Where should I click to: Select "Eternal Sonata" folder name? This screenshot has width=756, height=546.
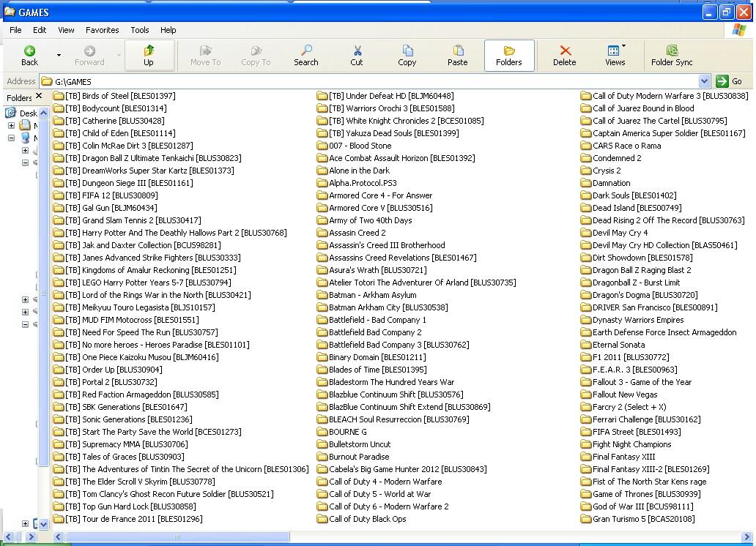click(x=618, y=345)
